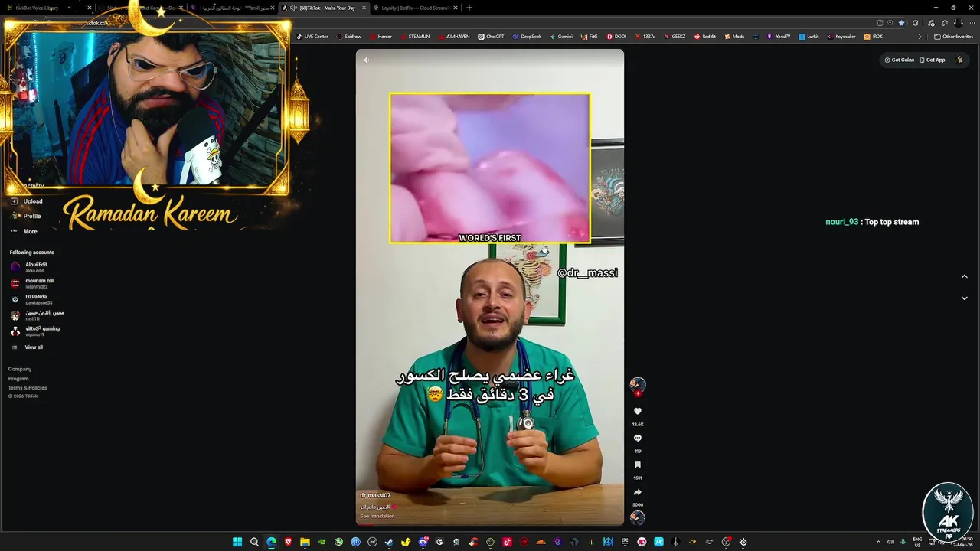Switch to TikTok - Make Your Day tab
Screen dimensions: 980x551
[x=325, y=8]
